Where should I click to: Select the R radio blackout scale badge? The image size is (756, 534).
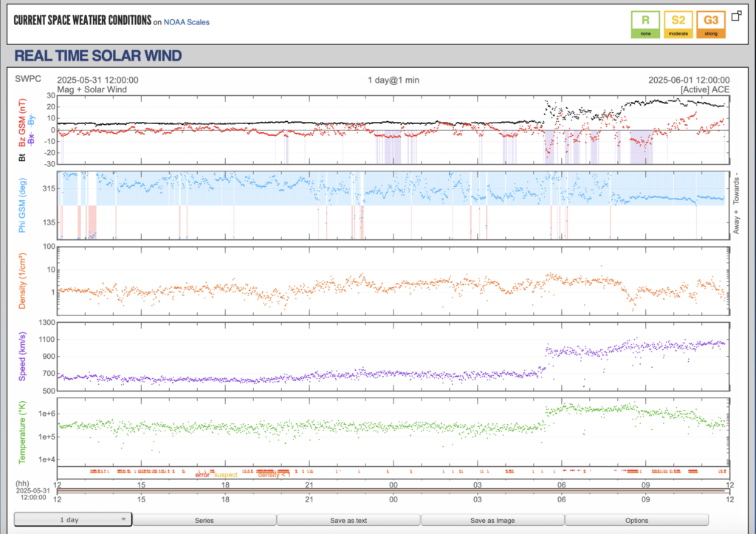pyautogui.click(x=645, y=24)
